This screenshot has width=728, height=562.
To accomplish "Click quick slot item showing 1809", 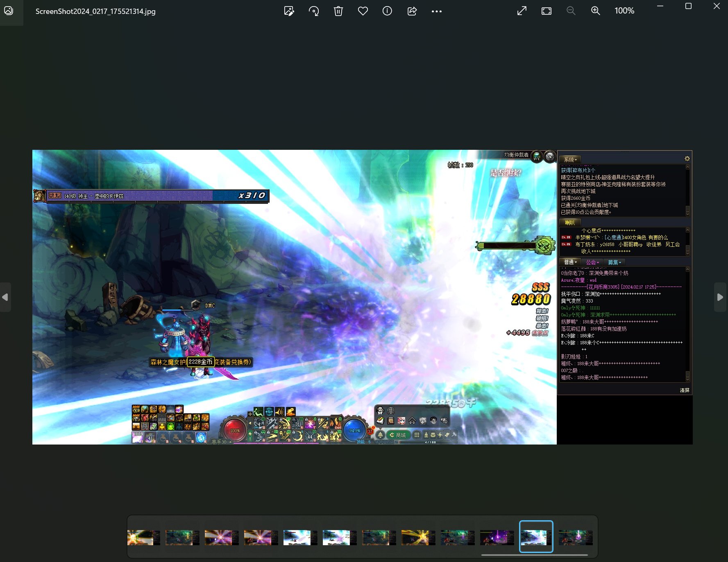I will 138,438.
